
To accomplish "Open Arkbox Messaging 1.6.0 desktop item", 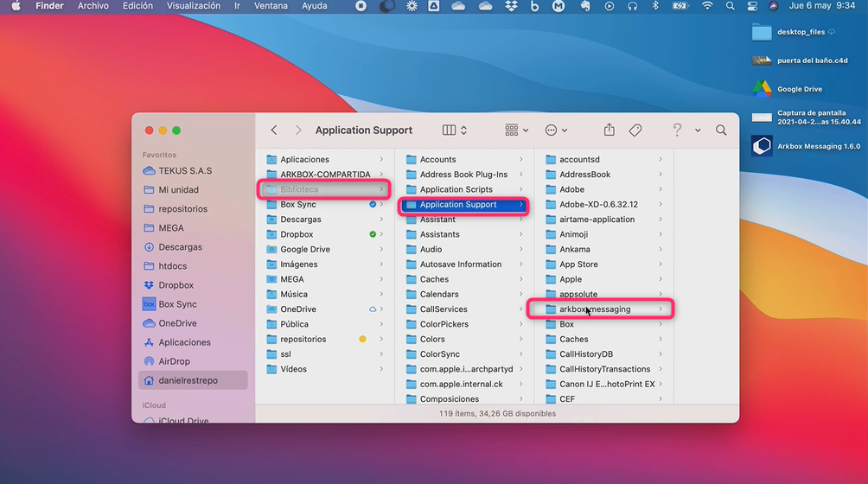I will (762, 146).
